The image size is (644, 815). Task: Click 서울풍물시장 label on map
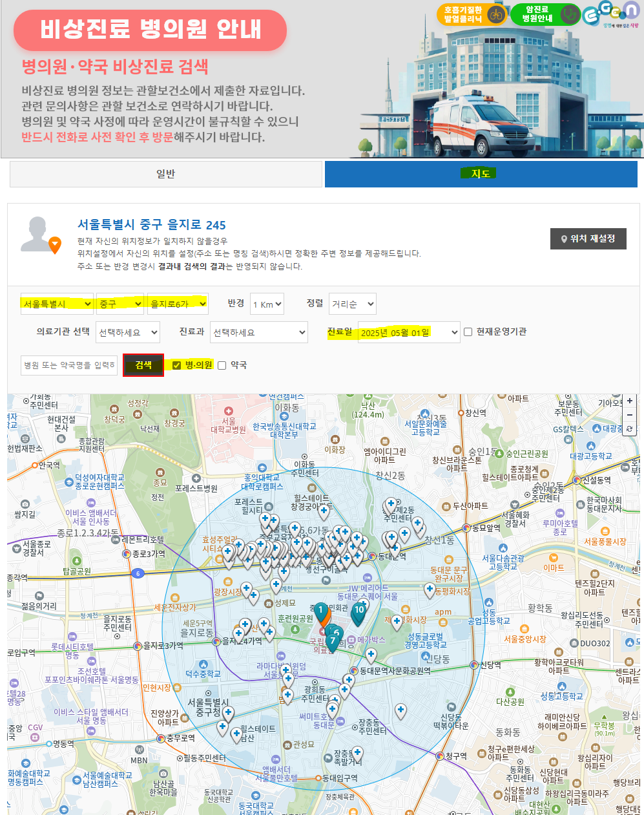pos(605,542)
